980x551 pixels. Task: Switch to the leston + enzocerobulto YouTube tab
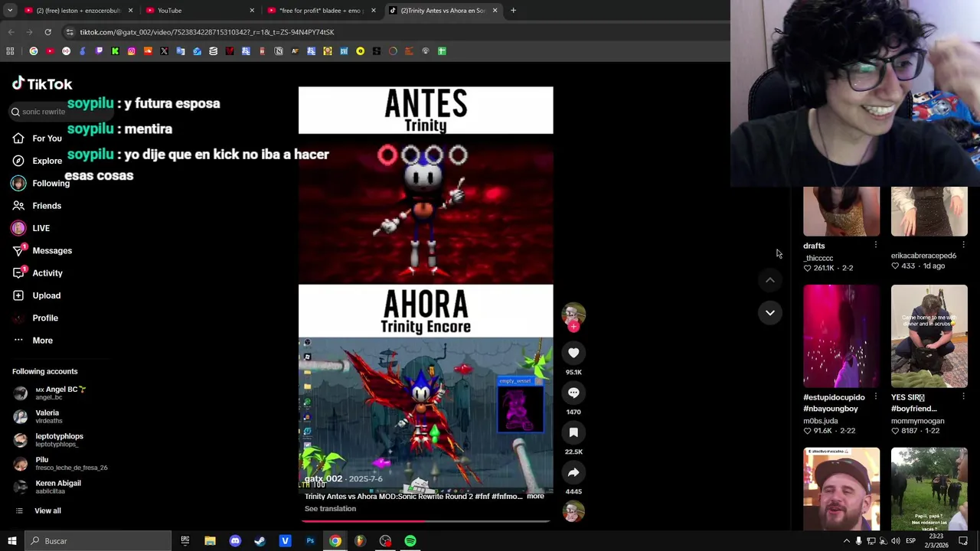(x=78, y=11)
